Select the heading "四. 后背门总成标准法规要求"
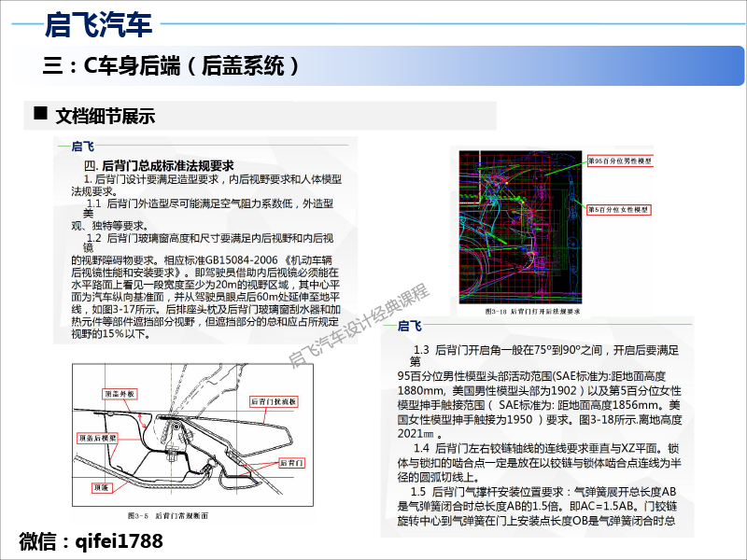Viewport: 747px width, 560px height. coord(159,166)
